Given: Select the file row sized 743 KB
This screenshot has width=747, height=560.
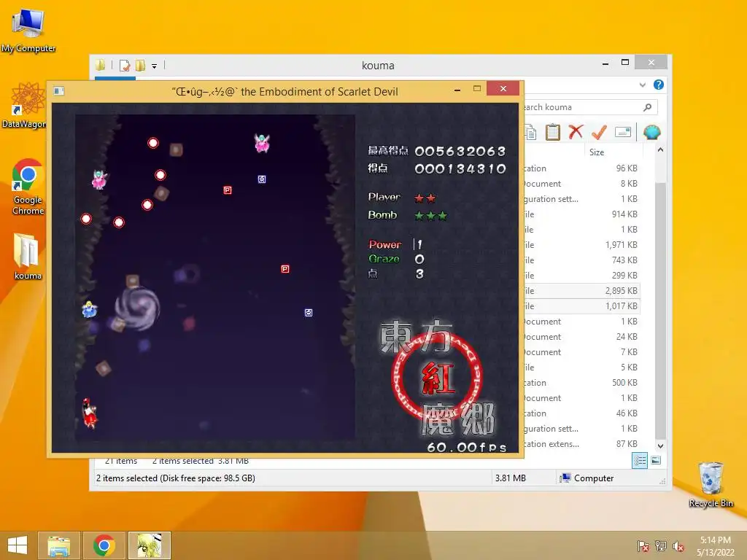Looking at the screenshot, I should (581, 260).
